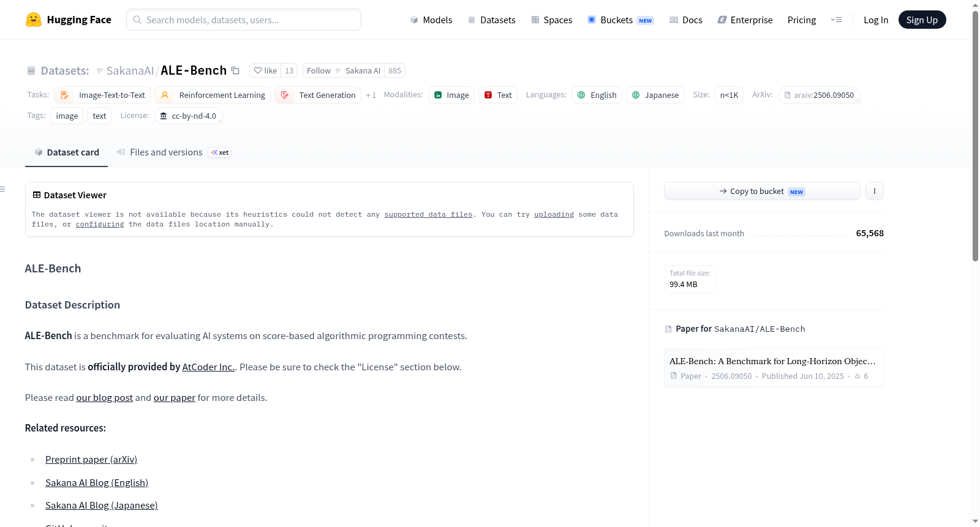Follow the uploading link in Dataset Viewer
Viewport: 980px width, 527px height.
[x=554, y=214]
